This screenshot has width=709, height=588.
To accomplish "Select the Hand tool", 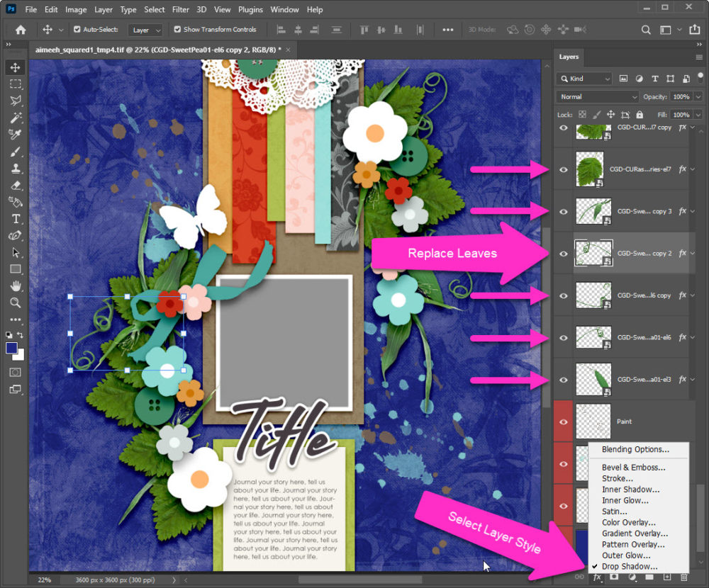I will [16, 286].
